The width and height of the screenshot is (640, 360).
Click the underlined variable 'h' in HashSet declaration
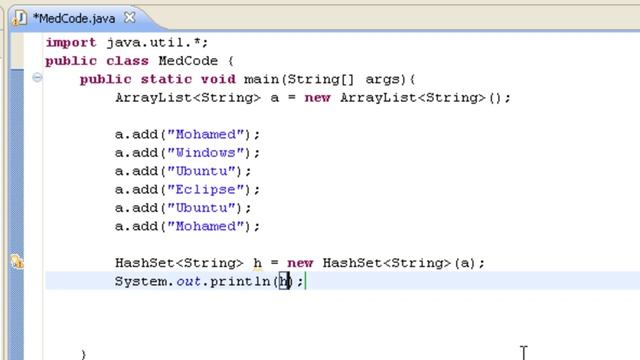point(257,263)
